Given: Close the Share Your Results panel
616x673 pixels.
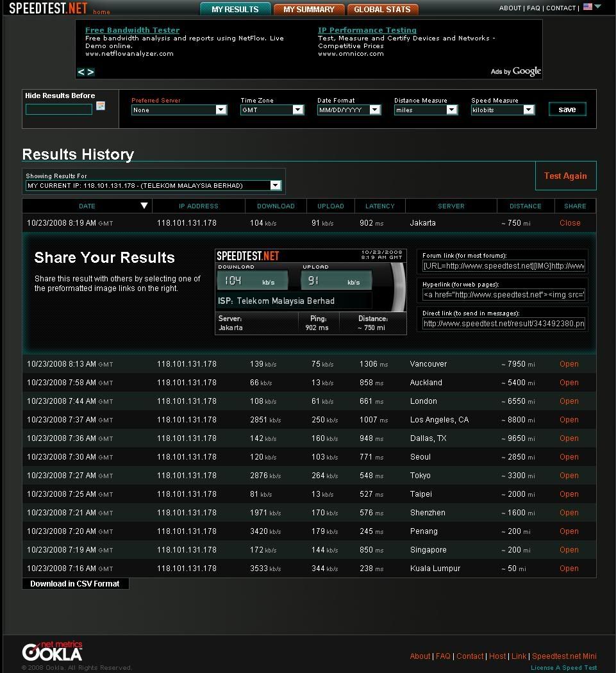Looking at the screenshot, I should pos(569,222).
